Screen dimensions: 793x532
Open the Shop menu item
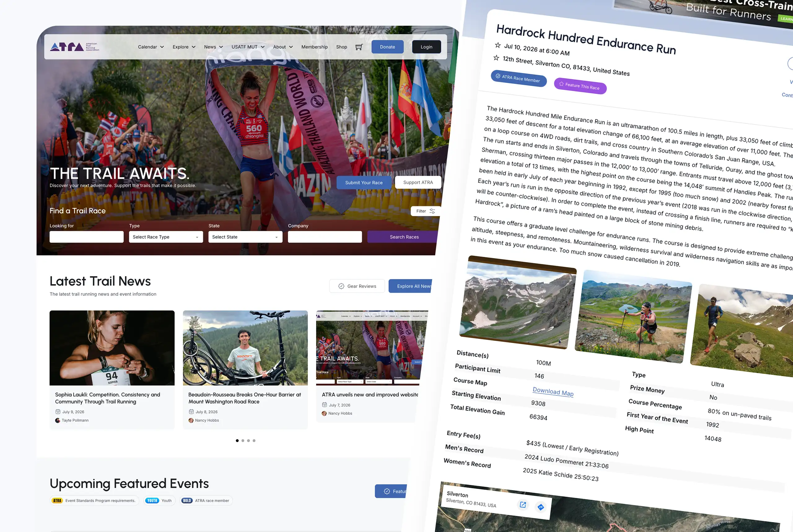[x=342, y=47]
